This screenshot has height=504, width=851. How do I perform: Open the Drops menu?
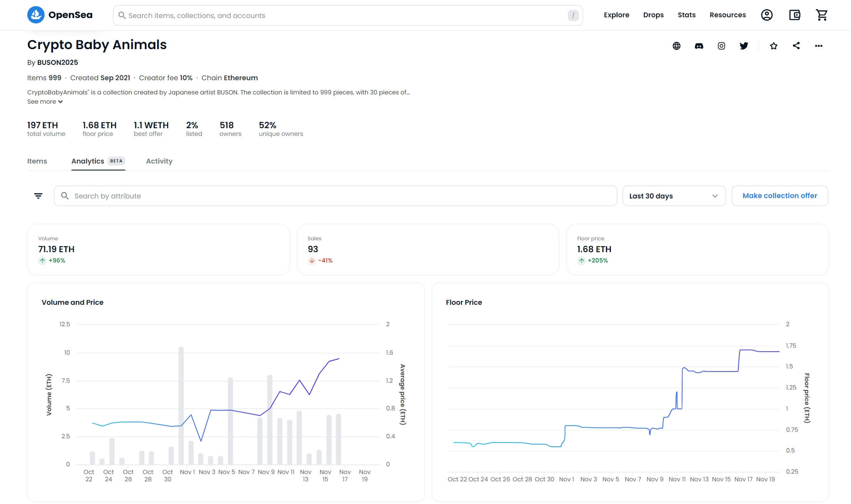click(653, 15)
